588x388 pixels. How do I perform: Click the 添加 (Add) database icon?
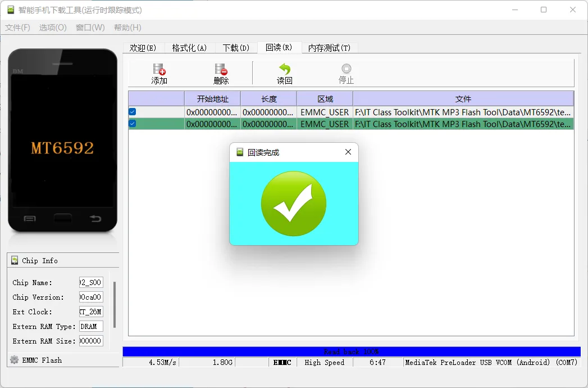coord(159,69)
